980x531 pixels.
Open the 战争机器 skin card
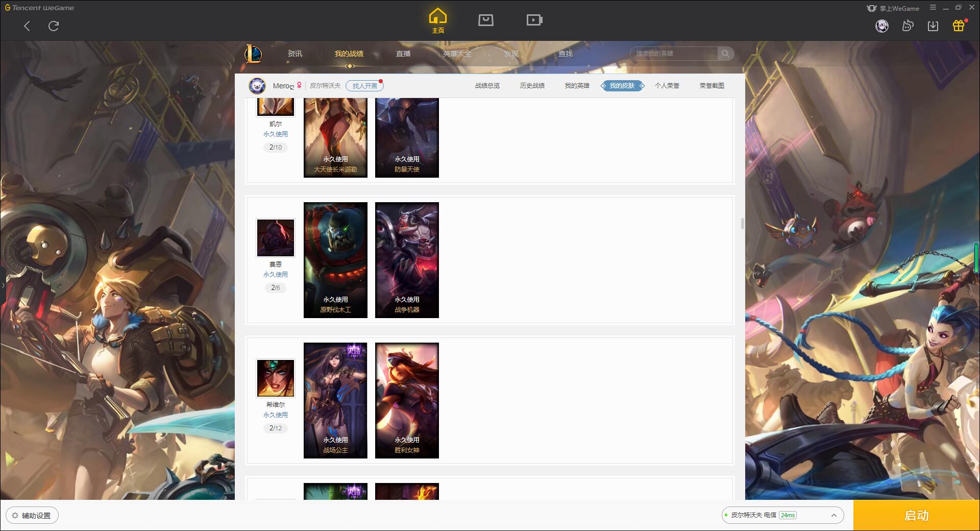point(407,260)
